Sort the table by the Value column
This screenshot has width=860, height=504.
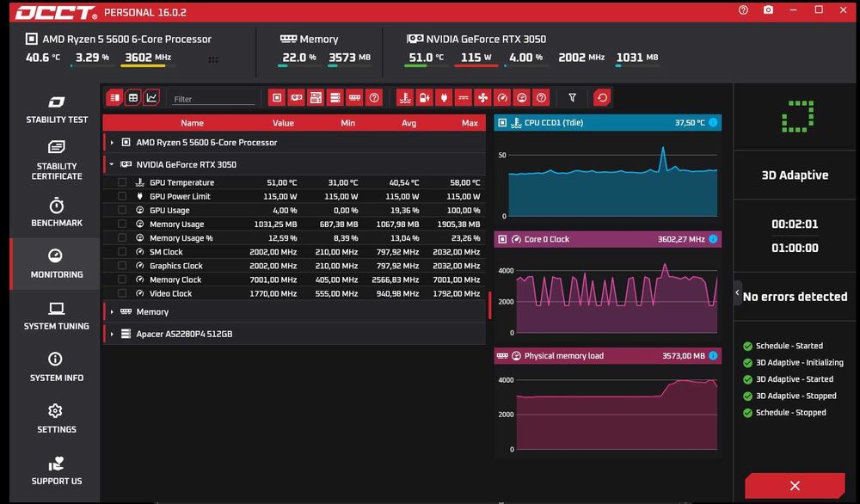(283, 123)
